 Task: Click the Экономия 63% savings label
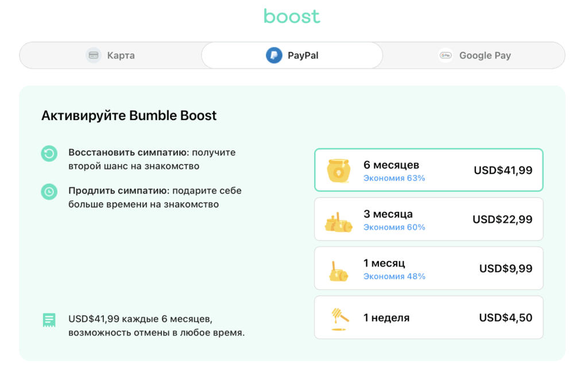(x=396, y=177)
